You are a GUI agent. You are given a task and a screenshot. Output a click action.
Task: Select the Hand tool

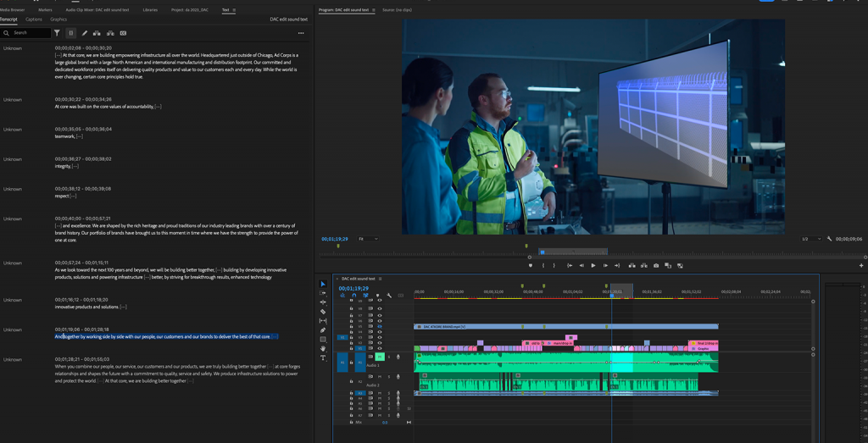pyautogui.click(x=323, y=349)
